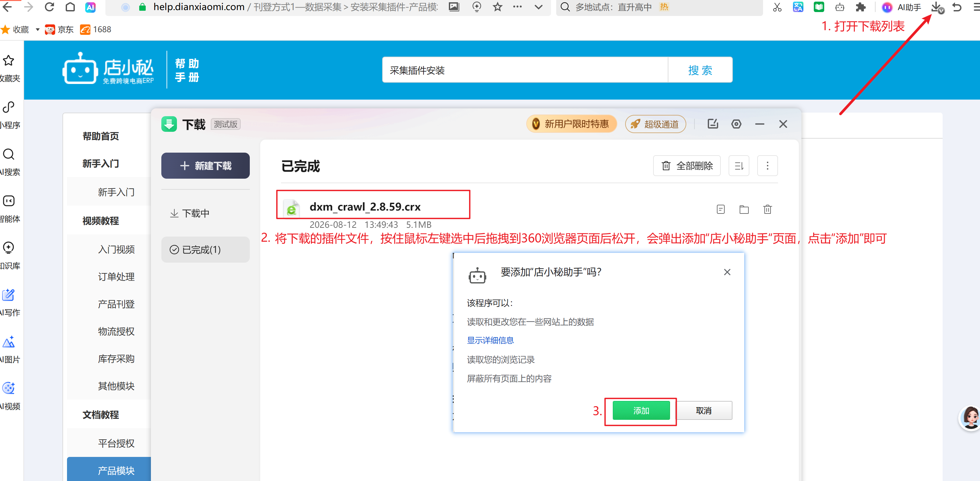The height and width of the screenshot is (481, 980).
Task: Open containing folder for dxm_crawl file
Action: [x=744, y=209]
